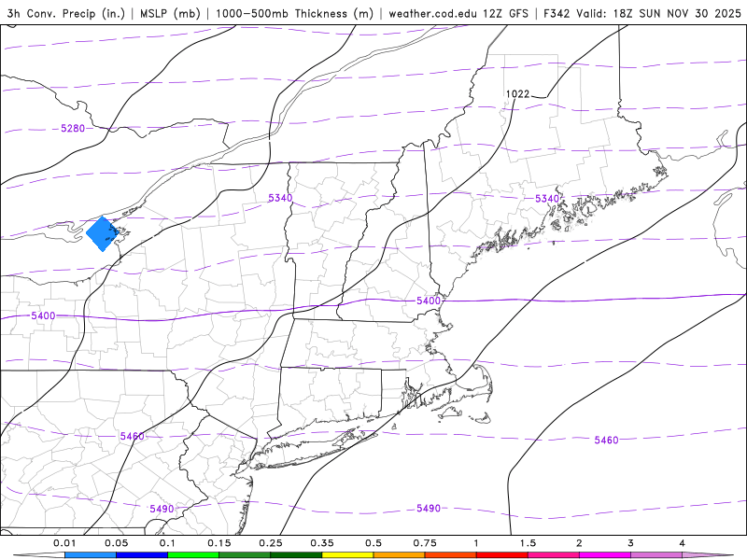Click the 'weather.cod.edu 12Z GFS' title text
This screenshot has width=747, height=560.
458,13
